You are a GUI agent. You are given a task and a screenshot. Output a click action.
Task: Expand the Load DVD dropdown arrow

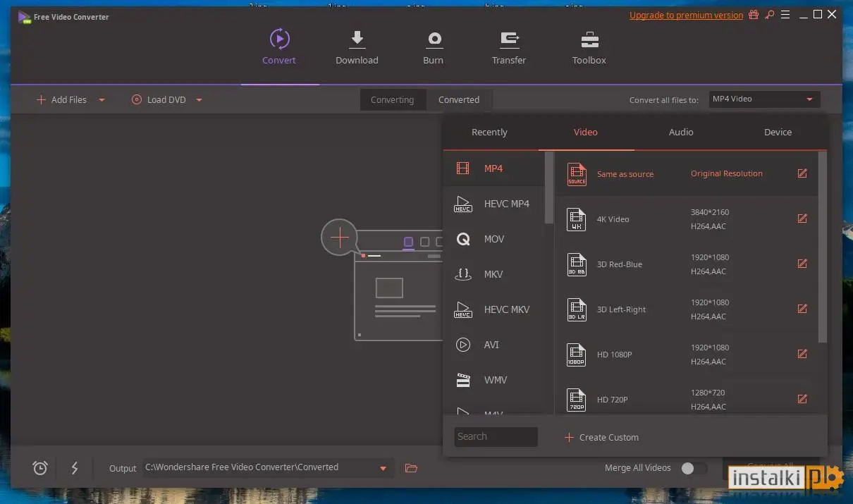point(199,100)
